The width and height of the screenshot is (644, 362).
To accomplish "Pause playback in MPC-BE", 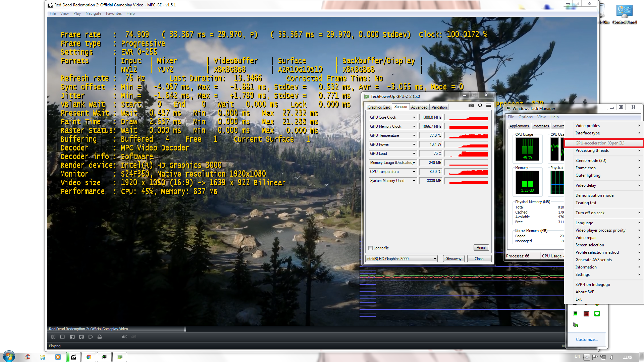I will 53,337.
